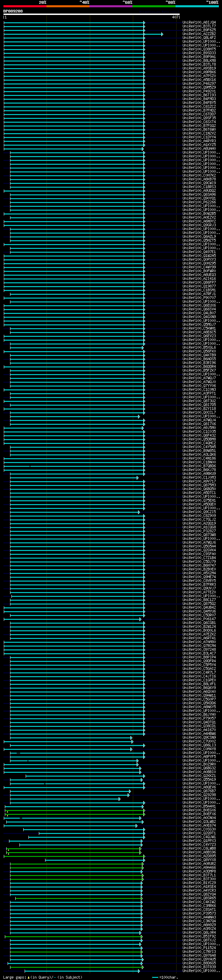This screenshot has height=980, width=222.
Task: Select hit label UniRef100_C6SZC2
Action: point(199,106)
